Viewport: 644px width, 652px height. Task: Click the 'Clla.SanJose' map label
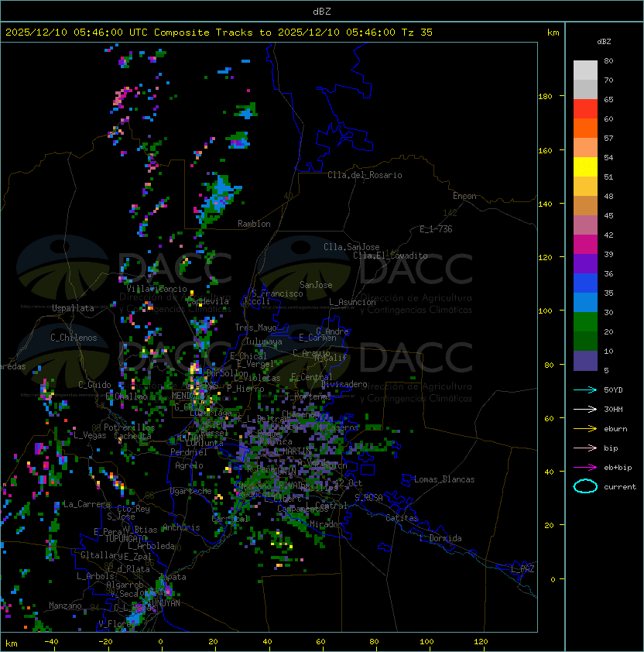351,247
